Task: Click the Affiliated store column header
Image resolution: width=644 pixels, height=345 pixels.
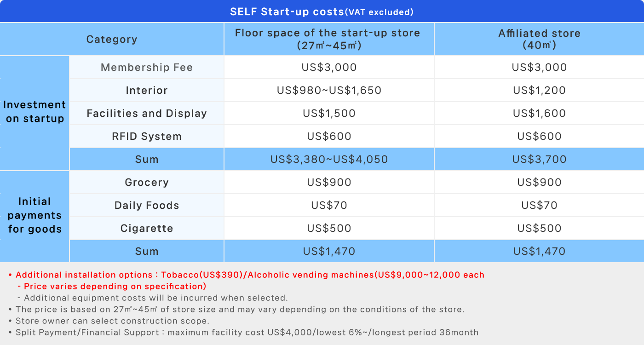Action: coord(539,39)
